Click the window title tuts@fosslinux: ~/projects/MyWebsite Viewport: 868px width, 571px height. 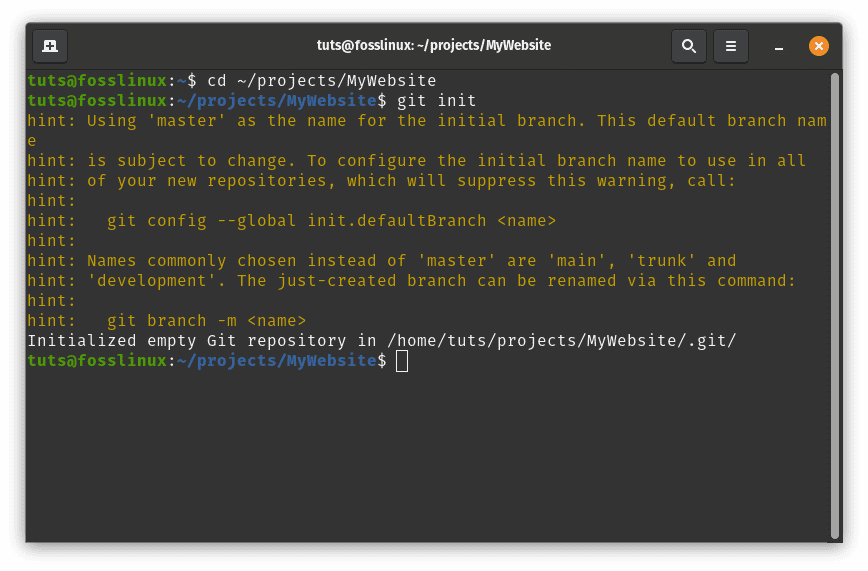(x=433, y=45)
